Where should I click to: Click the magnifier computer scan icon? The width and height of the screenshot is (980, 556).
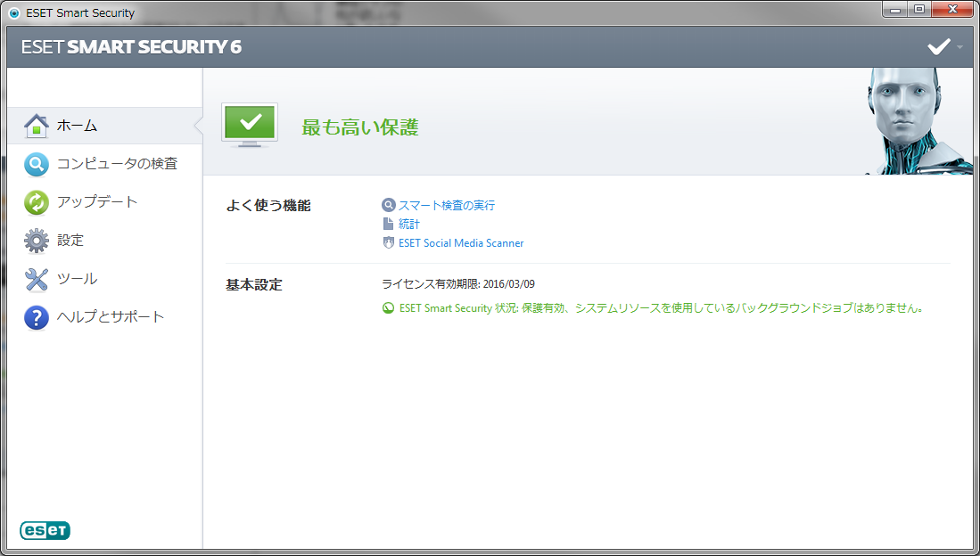click(37, 165)
